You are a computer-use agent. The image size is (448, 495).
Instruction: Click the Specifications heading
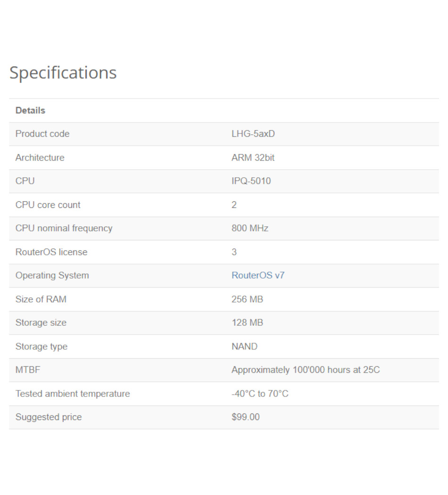click(63, 73)
